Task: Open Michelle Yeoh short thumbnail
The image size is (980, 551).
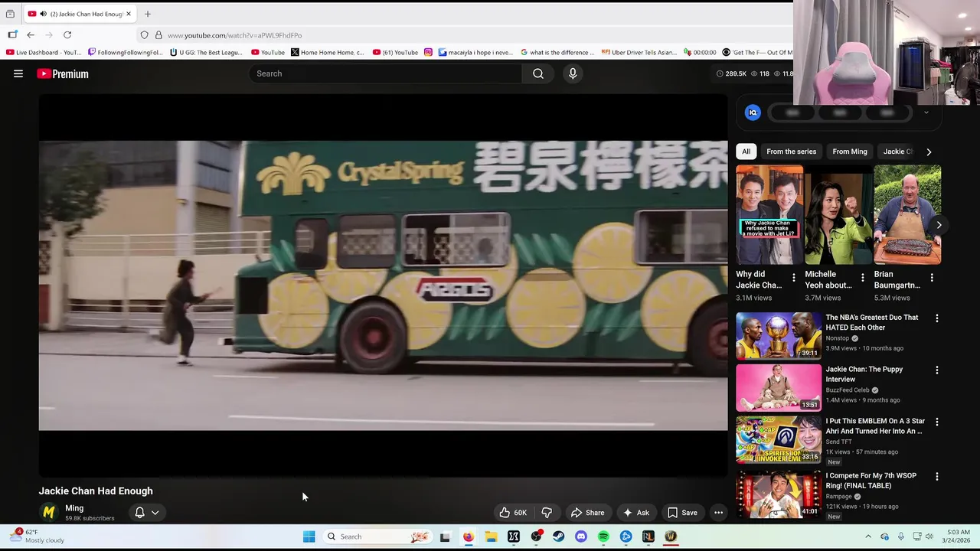Action: [x=838, y=214]
